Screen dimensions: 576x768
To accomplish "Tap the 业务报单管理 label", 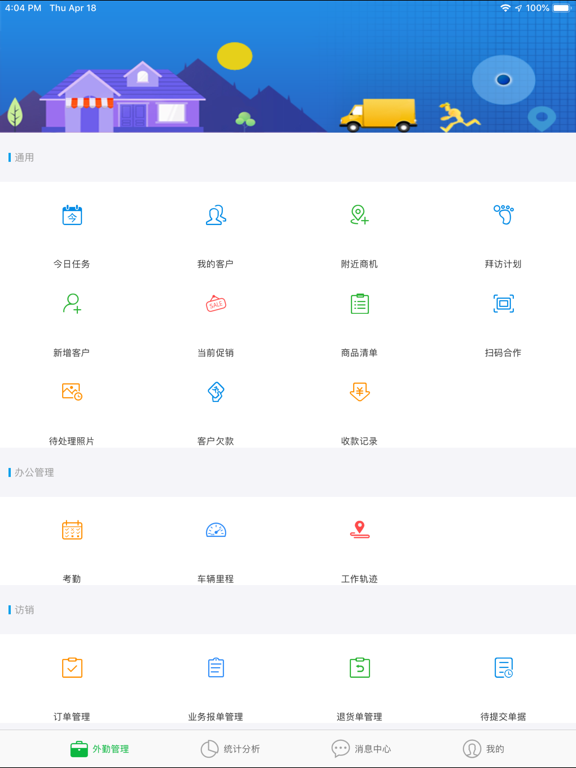I will (x=216, y=717).
